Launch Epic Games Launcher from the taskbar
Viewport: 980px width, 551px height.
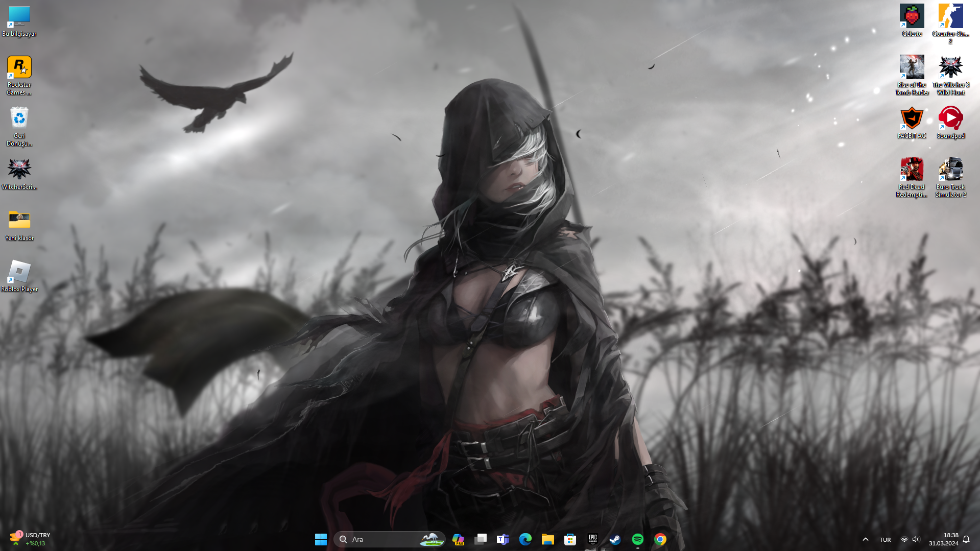click(x=593, y=539)
